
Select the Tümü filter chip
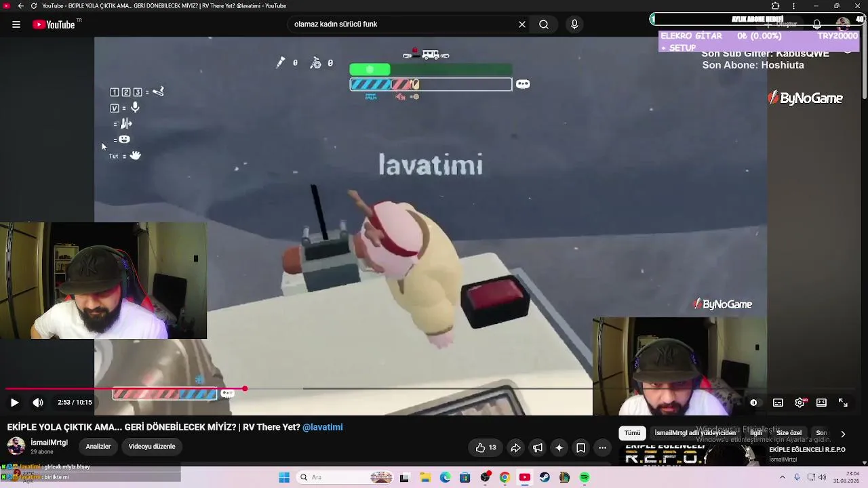click(632, 433)
